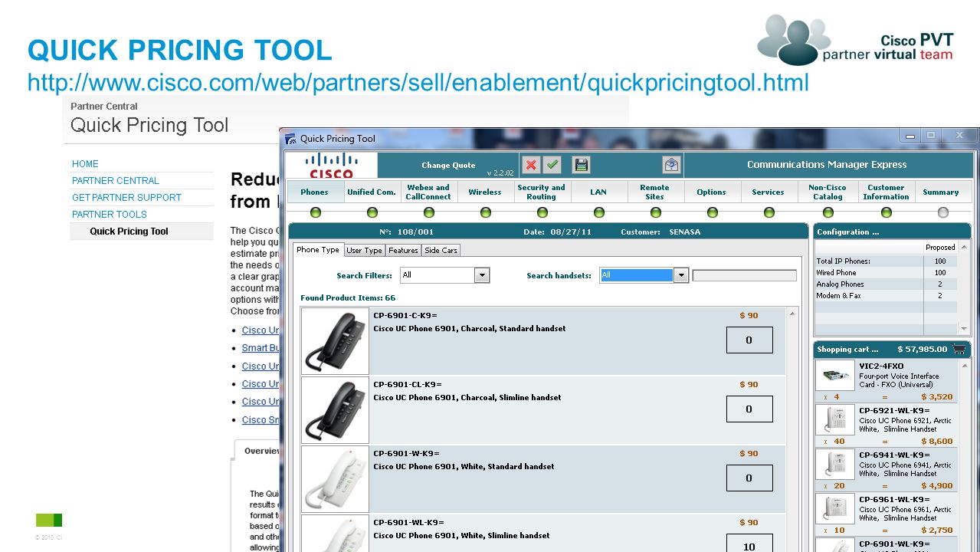Click the CP-6961-WL-K9= thumbnail in cart
The width and height of the screenshot is (980, 552).
pyautogui.click(x=835, y=510)
